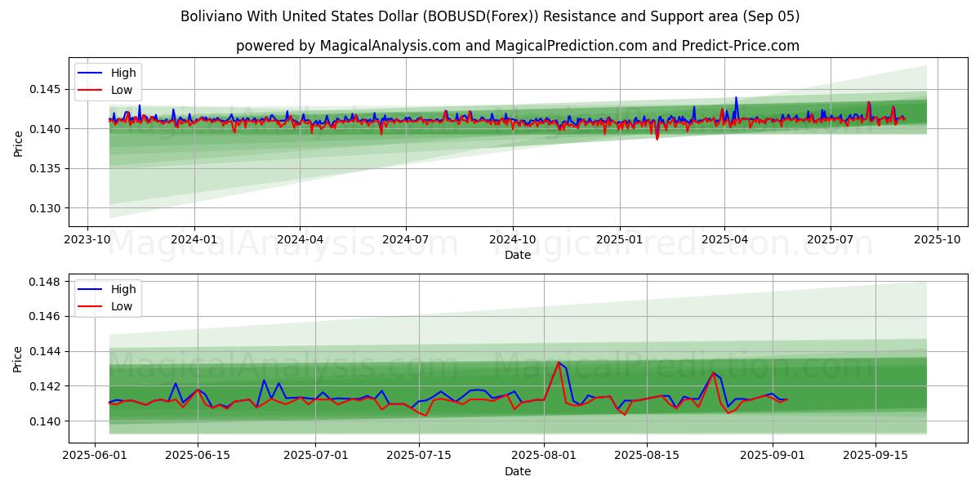The width and height of the screenshot is (980, 490).
Task: Click the early-August price spike in bottom chart
Action: tap(559, 363)
